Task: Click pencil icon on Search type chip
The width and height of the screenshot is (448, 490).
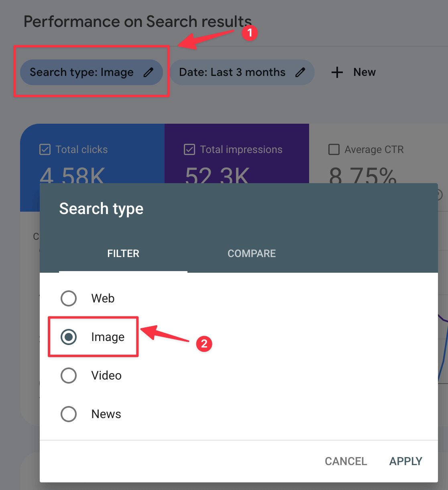Action: tap(149, 72)
